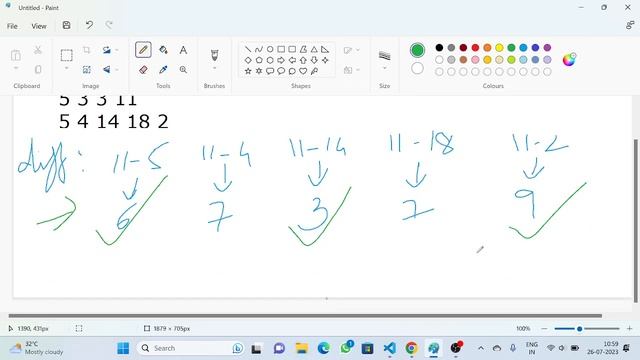
Task: Click the zoom out minus button
Action: [544, 329]
